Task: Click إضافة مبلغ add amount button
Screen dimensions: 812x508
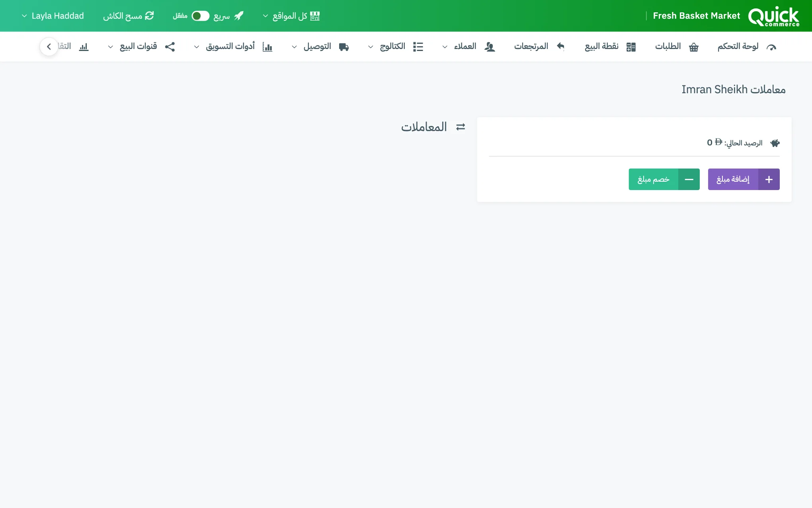Action: point(744,179)
